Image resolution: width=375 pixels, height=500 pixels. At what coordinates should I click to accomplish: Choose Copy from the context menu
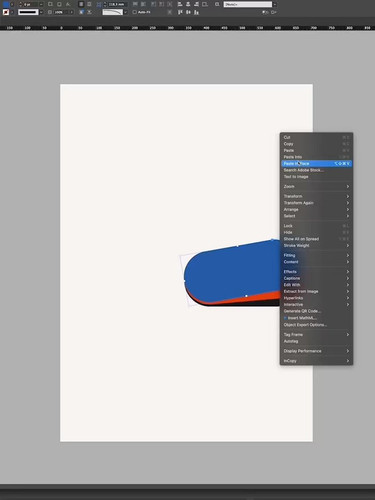(x=316, y=144)
